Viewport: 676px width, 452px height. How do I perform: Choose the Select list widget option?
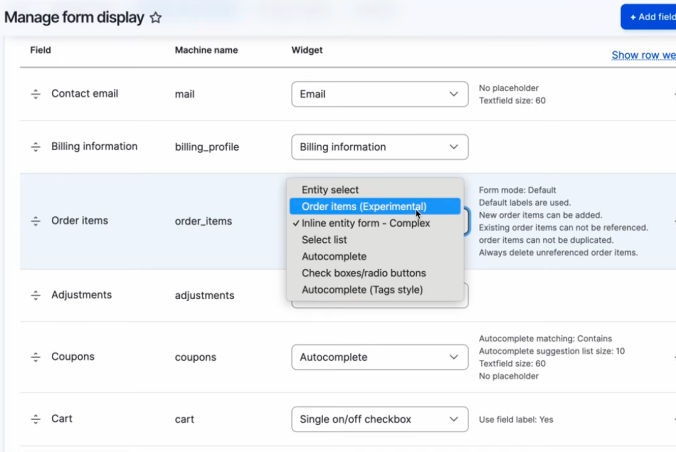pyautogui.click(x=327, y=240)
